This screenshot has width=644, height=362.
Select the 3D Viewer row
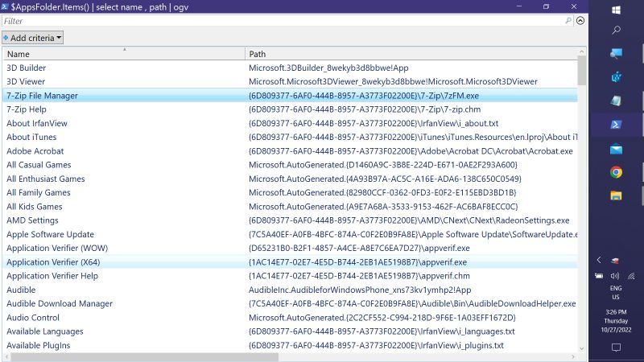290,82
